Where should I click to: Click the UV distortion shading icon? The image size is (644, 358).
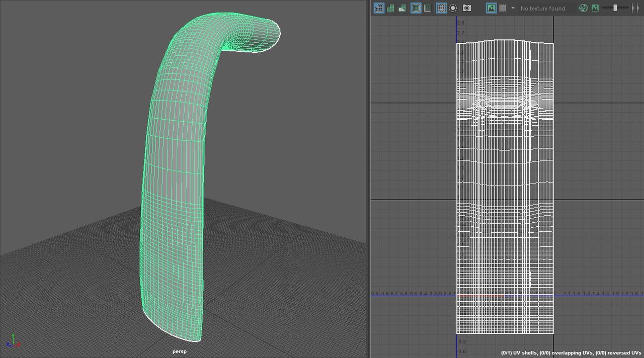coord(402,8)
